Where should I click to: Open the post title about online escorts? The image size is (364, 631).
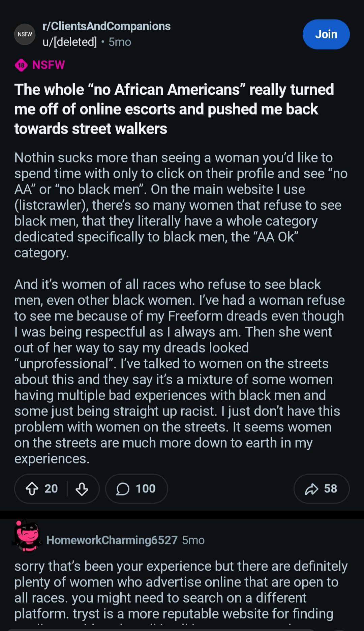coord(174,109)
